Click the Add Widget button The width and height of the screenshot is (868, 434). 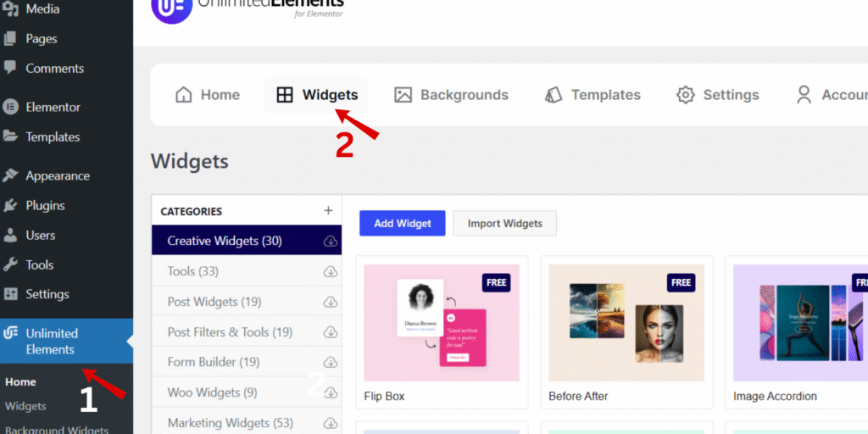point(403,223)
